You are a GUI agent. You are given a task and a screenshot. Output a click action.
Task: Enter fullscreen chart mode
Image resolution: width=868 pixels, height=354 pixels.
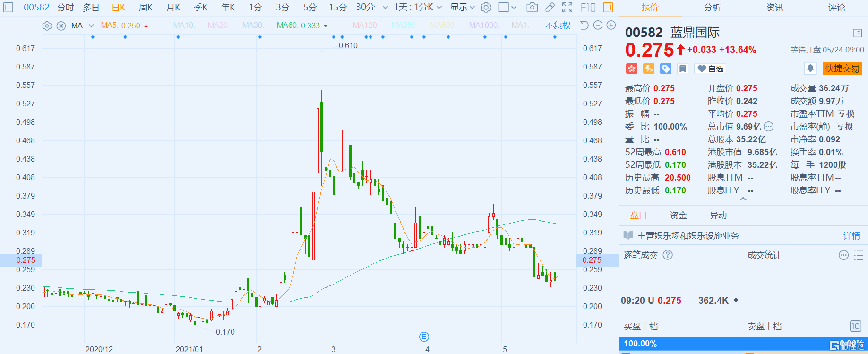(567, 7)
